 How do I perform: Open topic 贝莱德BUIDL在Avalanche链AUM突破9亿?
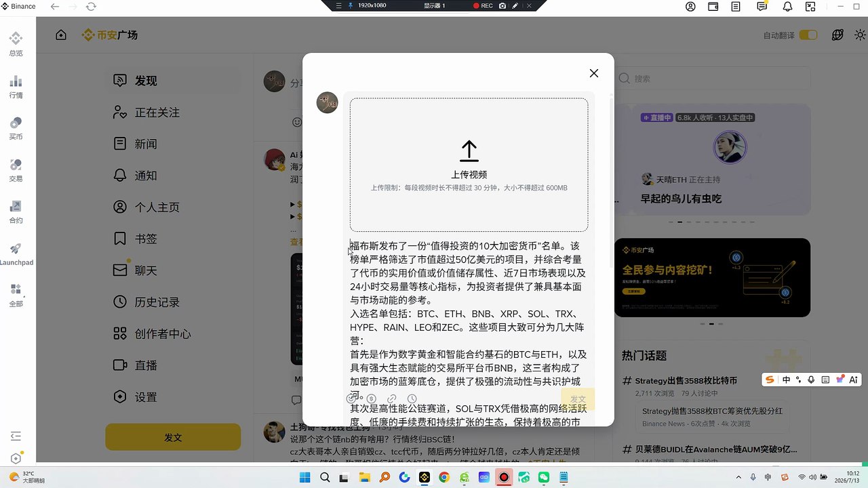point(716,449)
